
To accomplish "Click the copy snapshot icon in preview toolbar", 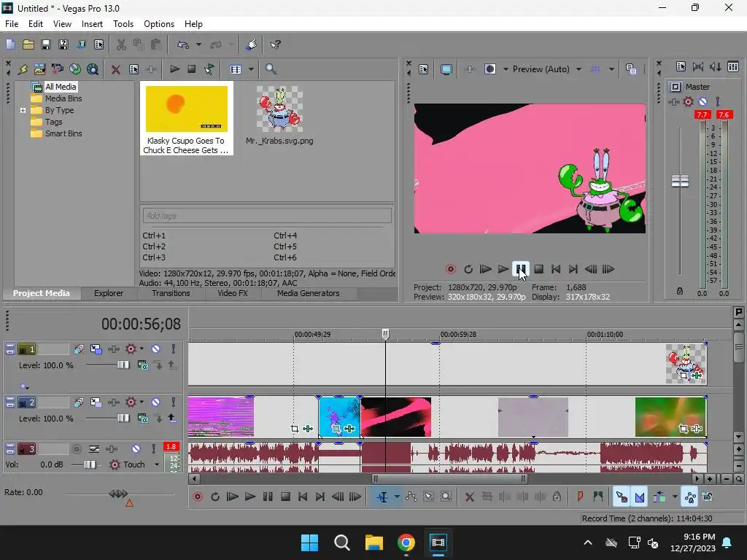I will click(x=631, y=69).
